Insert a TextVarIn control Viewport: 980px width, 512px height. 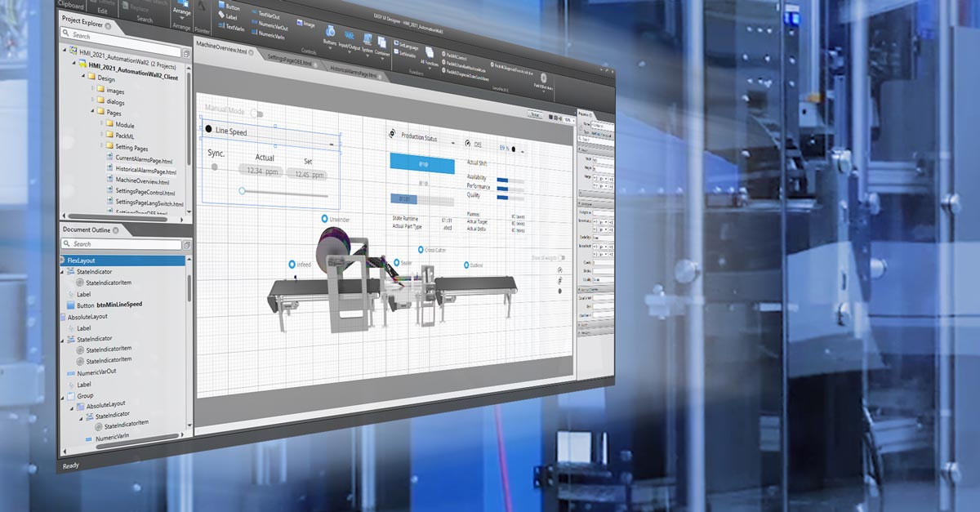pyautogui.click(x=230, y=27)
